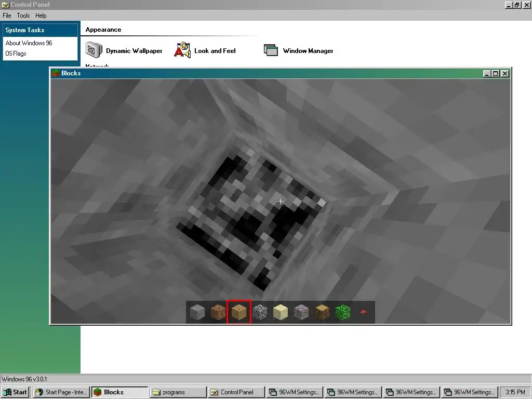Switch to the last 96WM Settings taskbar item
Image resolution: width=532 pixels, height=399 pixels.
[x=470, y=392]
